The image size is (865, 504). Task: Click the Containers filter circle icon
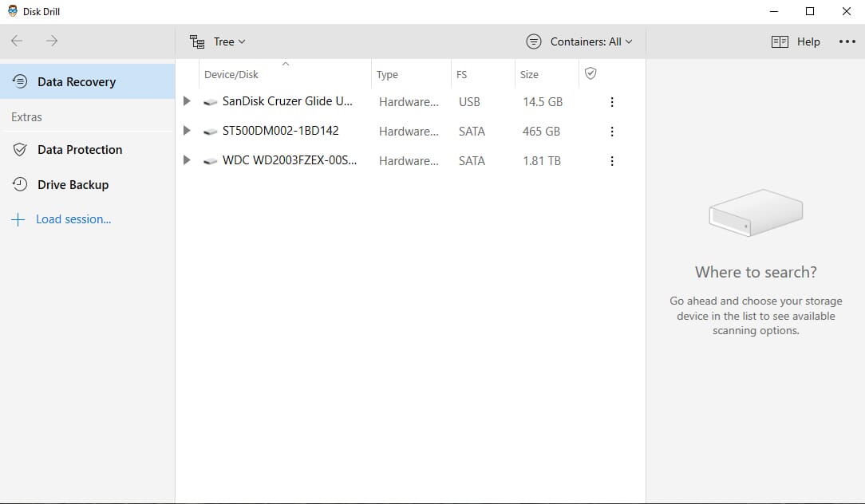(x=534, y=41)
